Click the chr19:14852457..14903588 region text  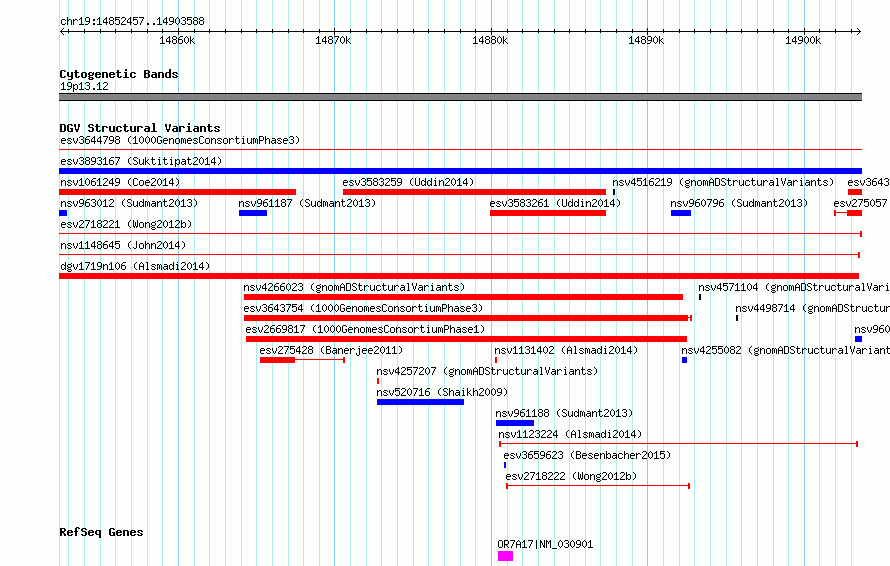pos(132,22)
